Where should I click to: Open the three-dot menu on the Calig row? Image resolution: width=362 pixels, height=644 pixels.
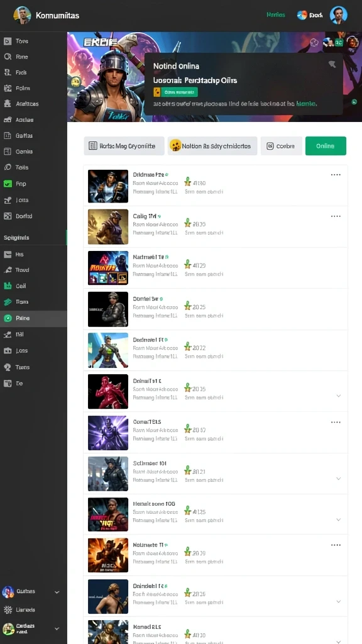[336, 216]
